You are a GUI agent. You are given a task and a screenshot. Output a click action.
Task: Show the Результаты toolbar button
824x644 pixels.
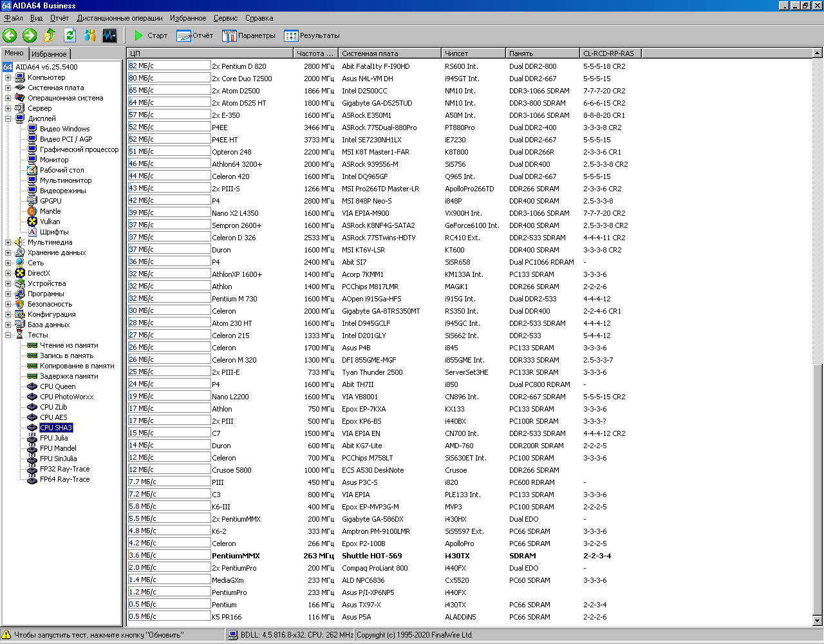tap(312, 35)
